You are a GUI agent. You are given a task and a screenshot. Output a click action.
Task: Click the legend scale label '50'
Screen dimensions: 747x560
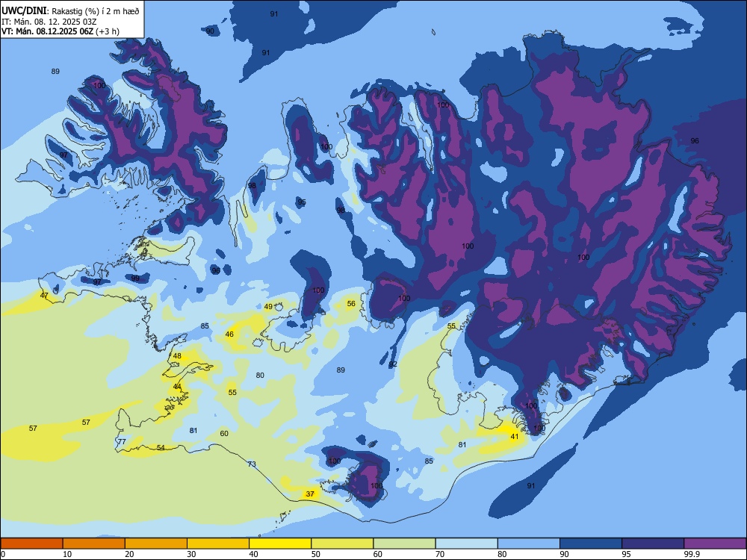coord(315,554)
